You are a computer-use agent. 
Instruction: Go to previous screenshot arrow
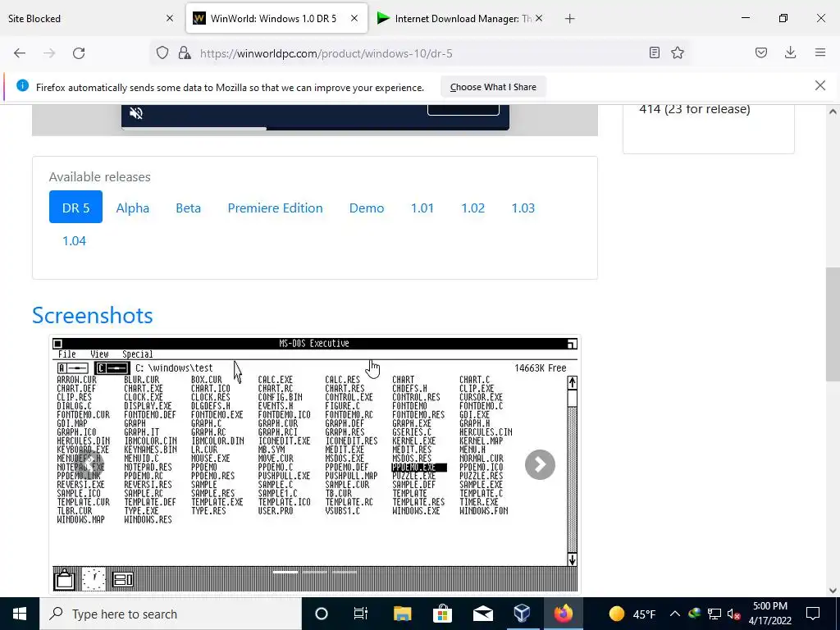tap(89, 464)
